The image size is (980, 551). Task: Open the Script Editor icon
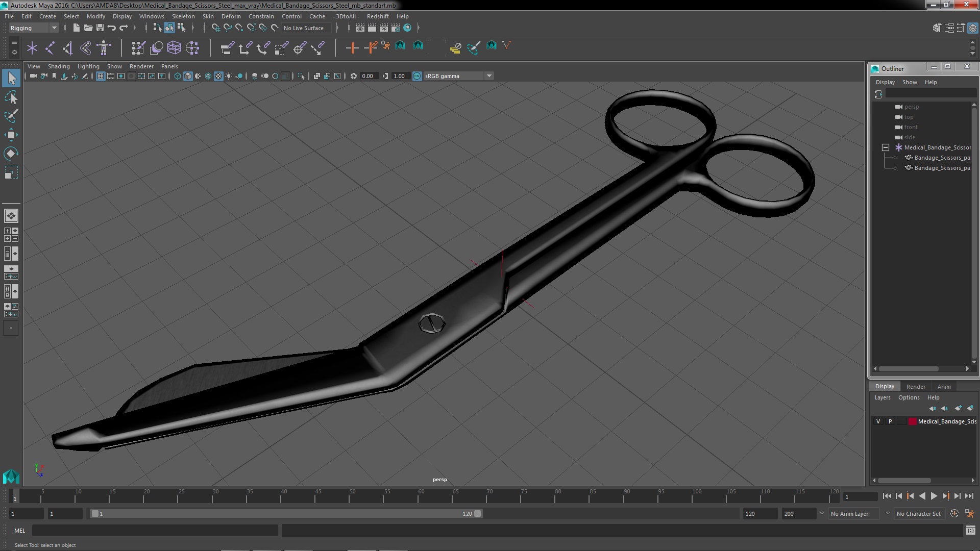[x=971, y=531]
